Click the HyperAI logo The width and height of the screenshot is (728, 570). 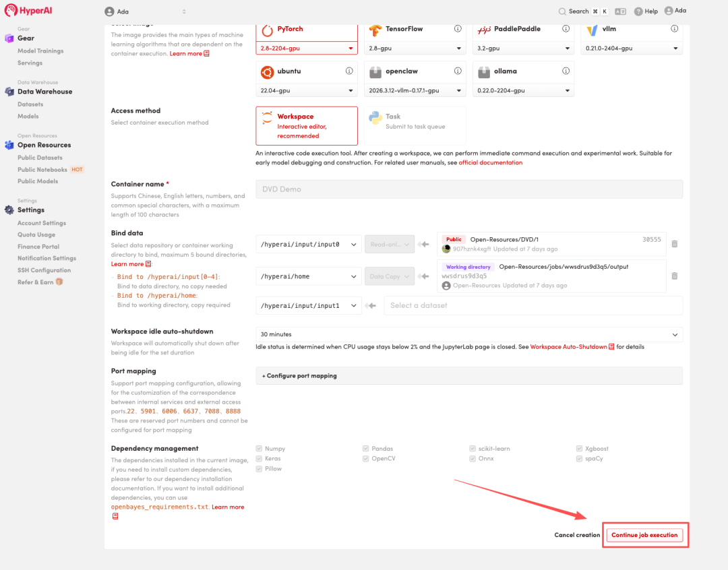[x=28, y=10]
